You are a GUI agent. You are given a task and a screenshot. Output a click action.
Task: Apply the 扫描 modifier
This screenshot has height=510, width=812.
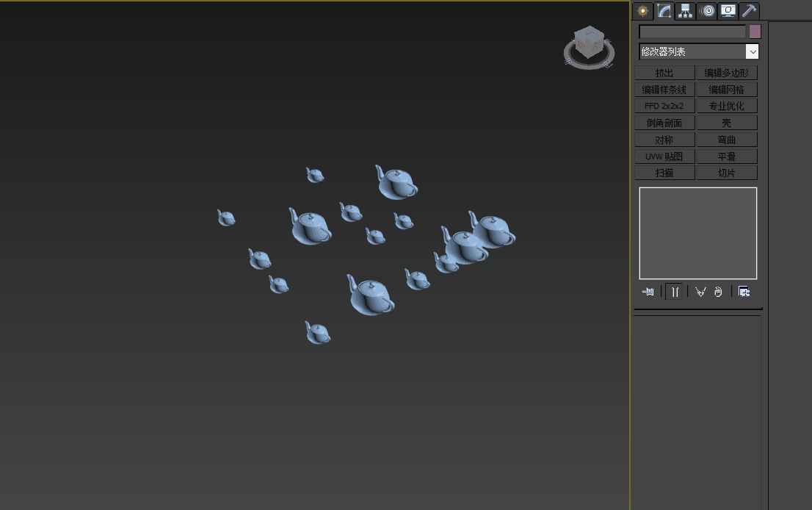point(664,173)
